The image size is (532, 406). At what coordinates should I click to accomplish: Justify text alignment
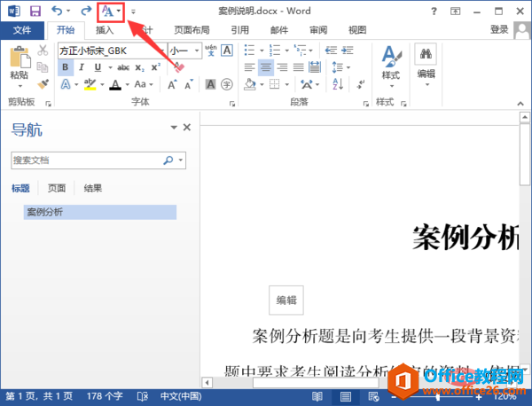pos(298,67)
